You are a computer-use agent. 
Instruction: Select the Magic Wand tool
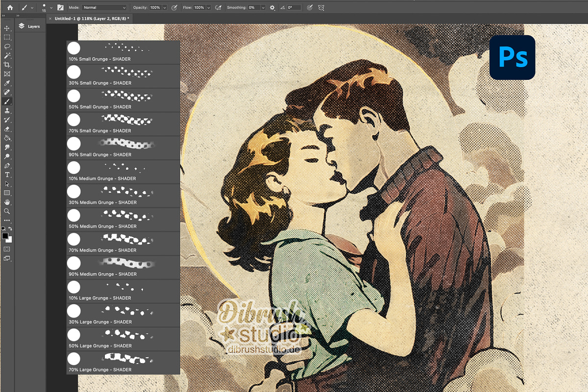point(7,56)
